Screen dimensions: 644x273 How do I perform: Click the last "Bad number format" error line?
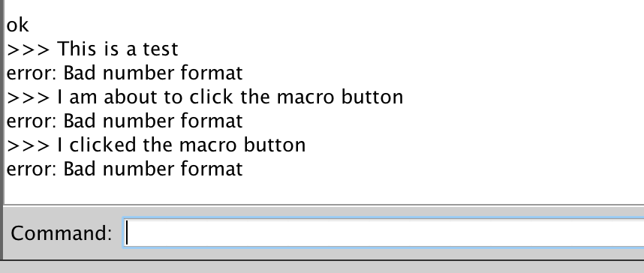(125, 169)
